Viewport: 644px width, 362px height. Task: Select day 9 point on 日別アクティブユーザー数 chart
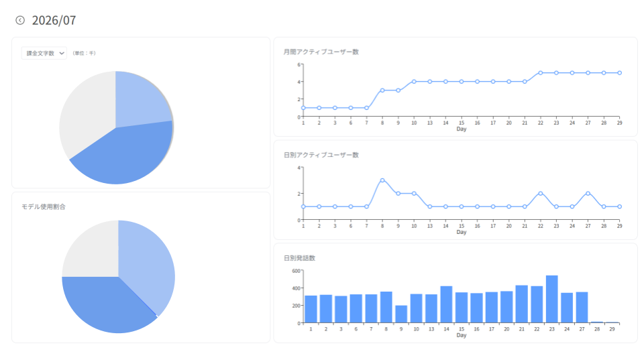[398, 193]
